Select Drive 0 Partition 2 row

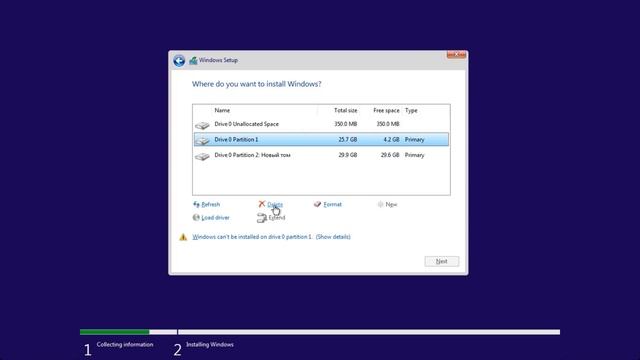(x=321, y=155)
